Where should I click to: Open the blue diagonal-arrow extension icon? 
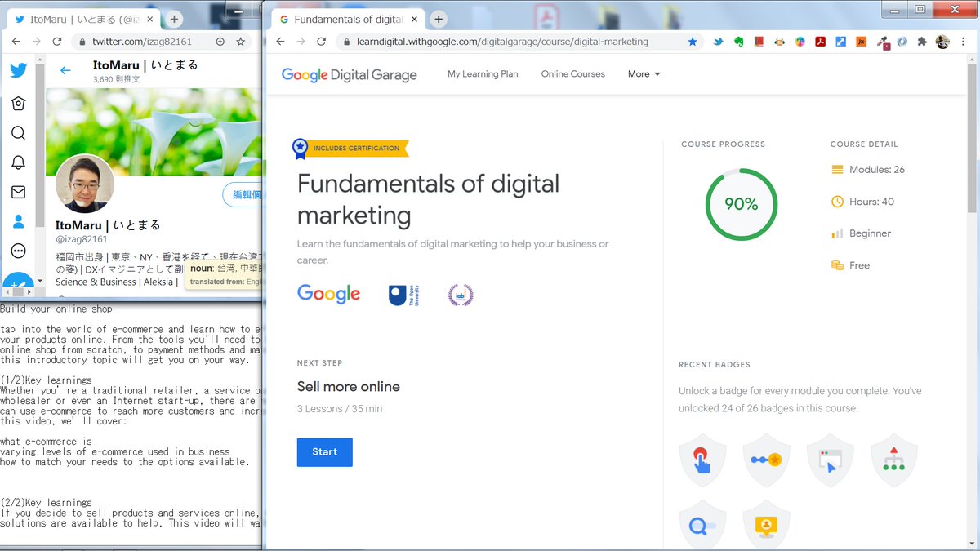click(x=840, y=42)
